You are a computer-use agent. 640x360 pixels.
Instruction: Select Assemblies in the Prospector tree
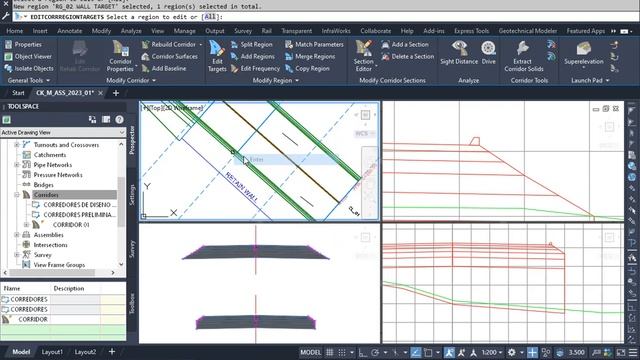pos(49,235)
